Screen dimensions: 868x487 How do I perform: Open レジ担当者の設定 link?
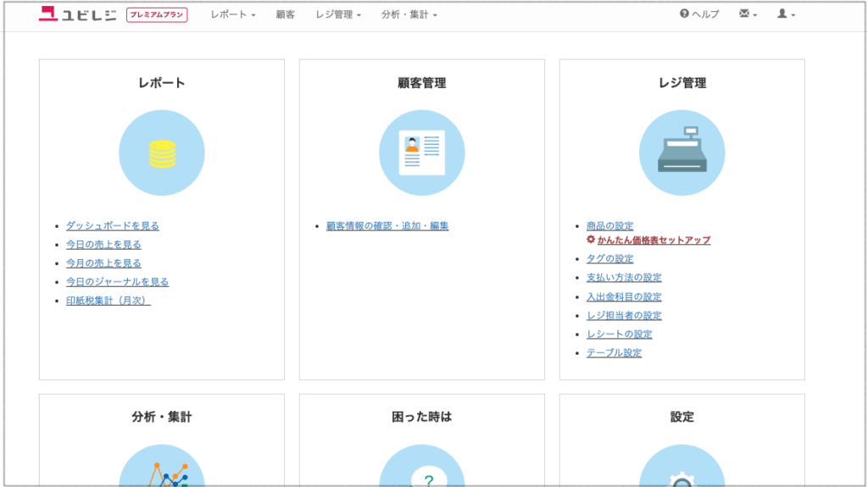(624, 315)
